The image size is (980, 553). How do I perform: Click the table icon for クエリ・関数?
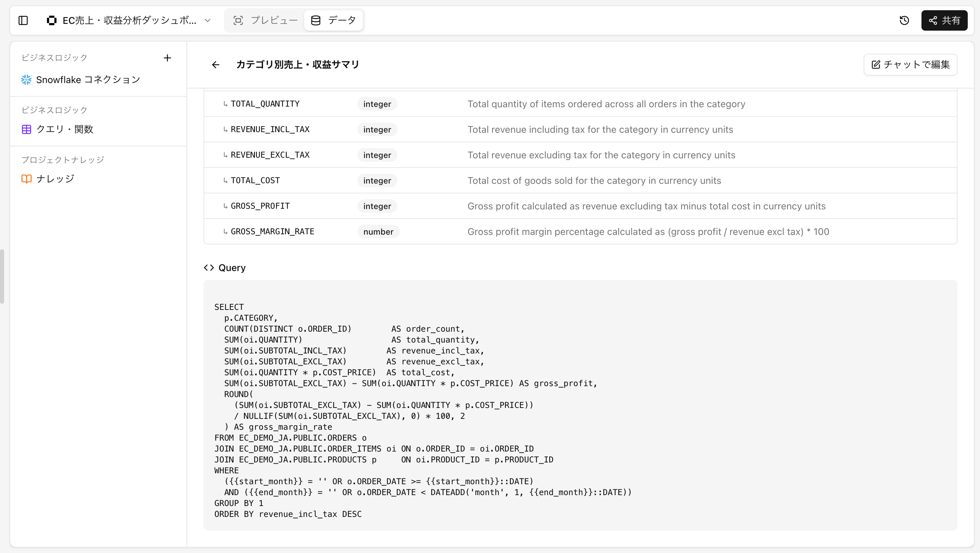[26, 129]
